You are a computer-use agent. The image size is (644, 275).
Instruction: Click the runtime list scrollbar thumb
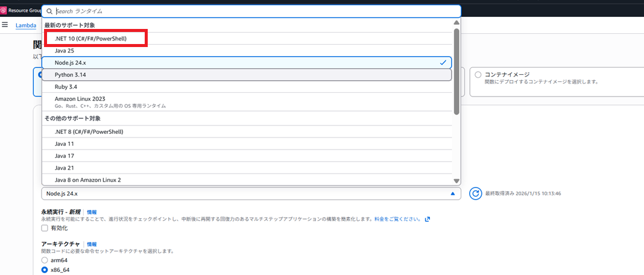point(456,71)
